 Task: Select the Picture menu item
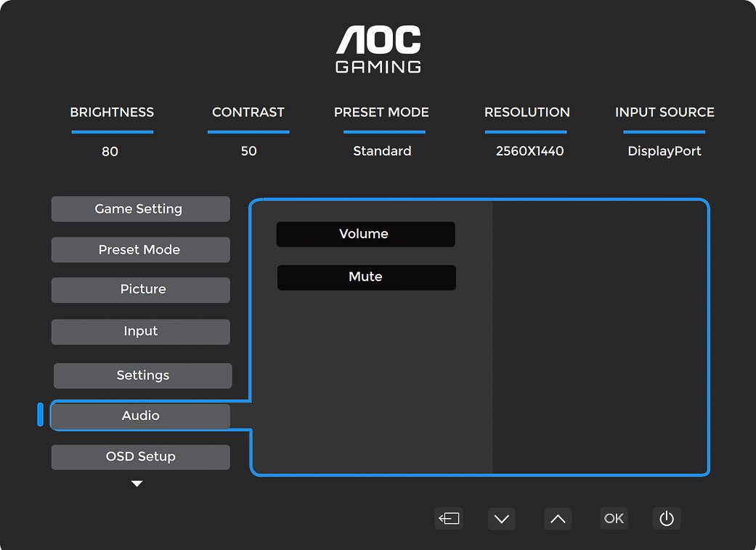coord(140,290)
